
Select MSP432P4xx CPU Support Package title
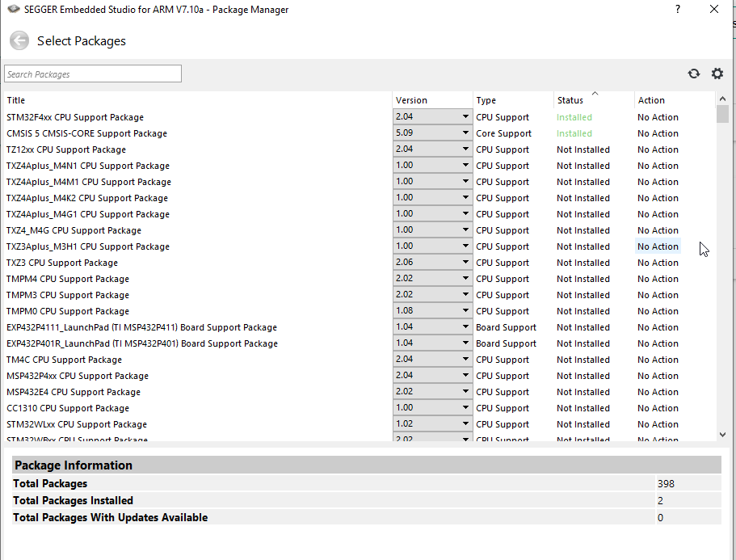click(78, 376)
